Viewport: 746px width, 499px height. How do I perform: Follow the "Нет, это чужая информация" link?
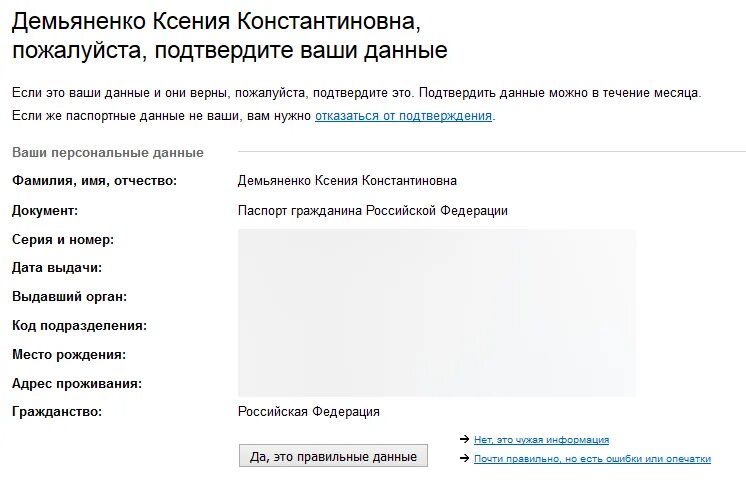pos(541,440)
